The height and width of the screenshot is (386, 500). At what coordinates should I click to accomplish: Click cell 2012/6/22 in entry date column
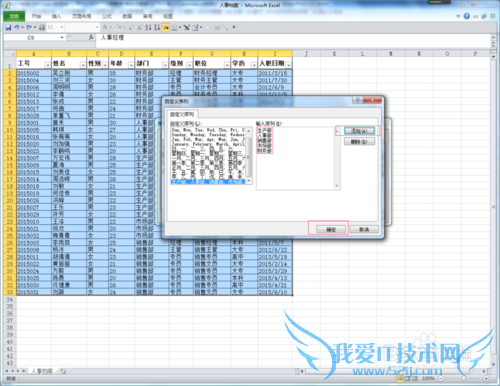tap(275, 250)
